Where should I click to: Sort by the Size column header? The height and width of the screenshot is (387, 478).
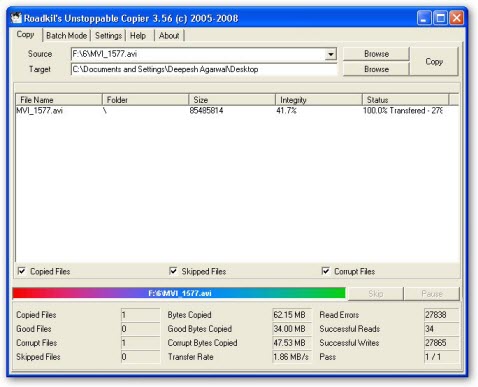232,100
